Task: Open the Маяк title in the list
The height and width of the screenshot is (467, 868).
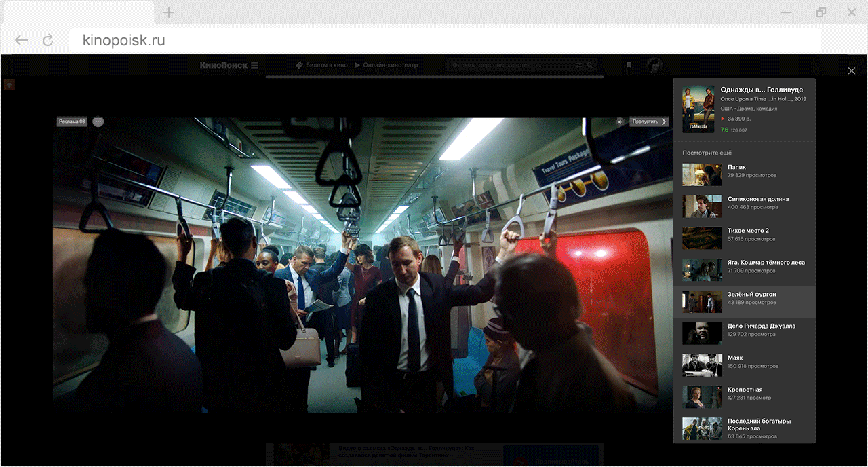Action: 735,358
